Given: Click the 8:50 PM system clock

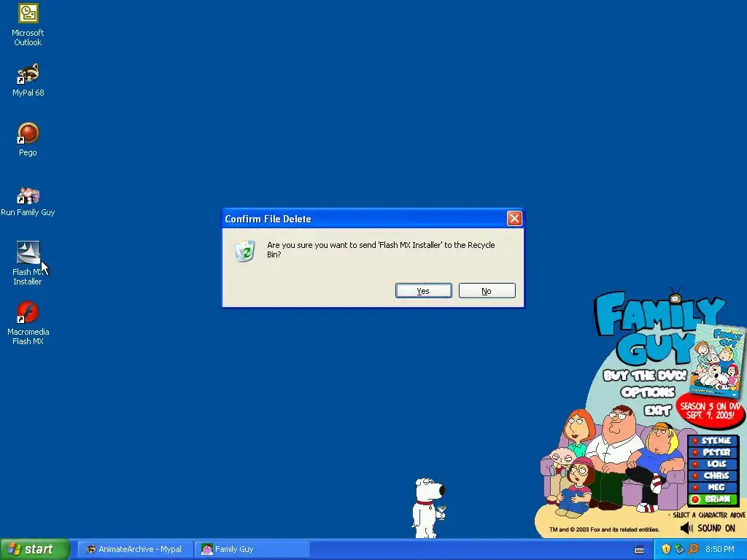Looking at the screenshot, I should click(719, 549).
